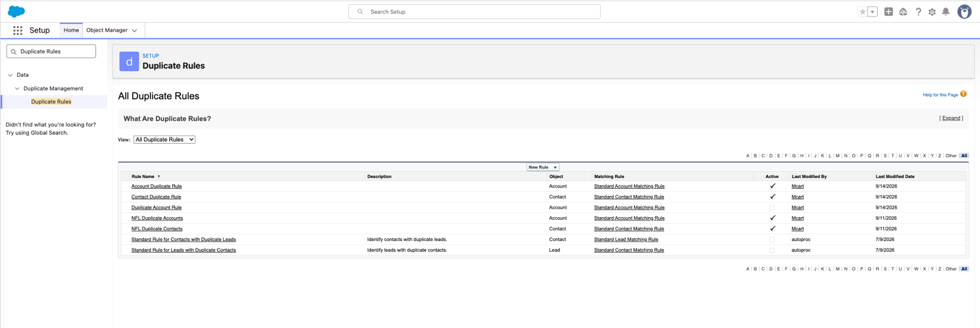Open the View dropdown showing All Duplicate Rules

pyautogui.click(x=165, y=140)
